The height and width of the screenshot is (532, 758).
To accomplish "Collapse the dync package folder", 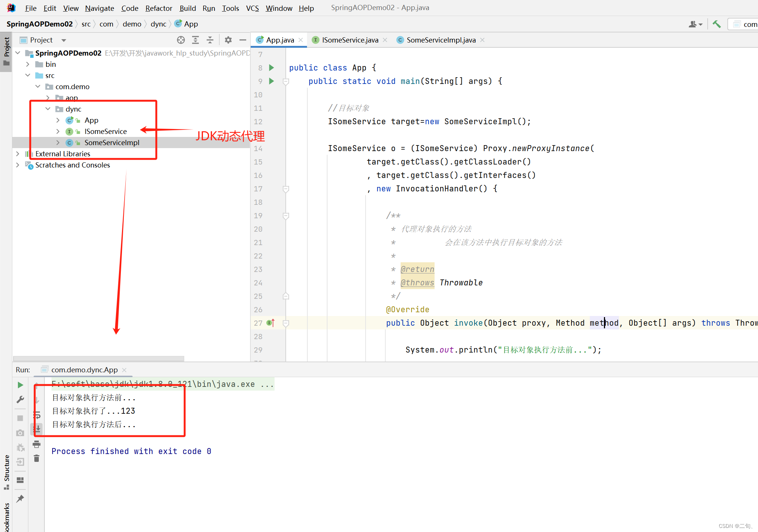I will (x=48, y=109).
